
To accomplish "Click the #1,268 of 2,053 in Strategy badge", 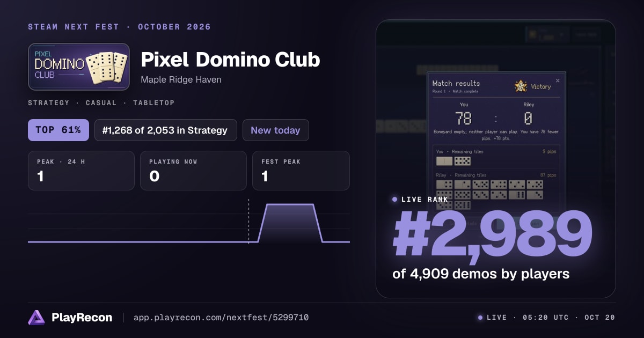I will 166,130.
